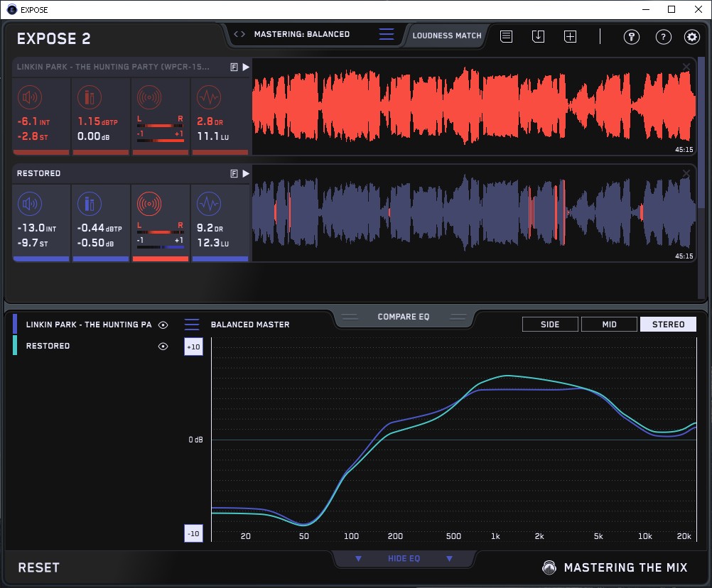The height and width of the screenshot is (588, 712).
Task: Switch EQ view to Stereo
Action: pyautogui.click(x=668, y=325)
